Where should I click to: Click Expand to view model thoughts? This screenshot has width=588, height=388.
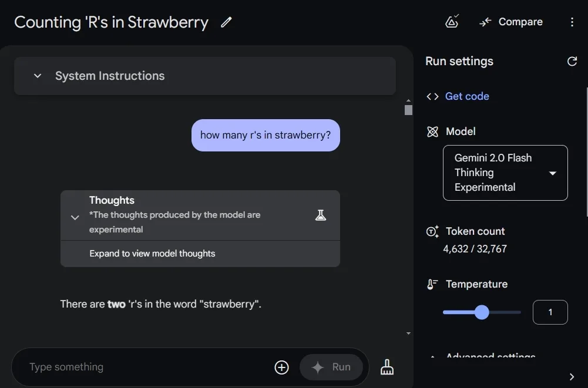(x=152, y=254)
